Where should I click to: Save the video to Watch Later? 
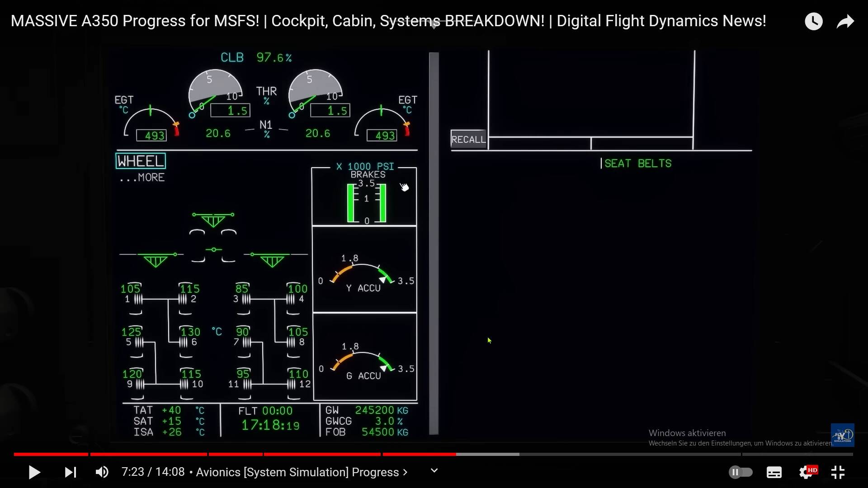pyautogui.click(x=814, y=21)
